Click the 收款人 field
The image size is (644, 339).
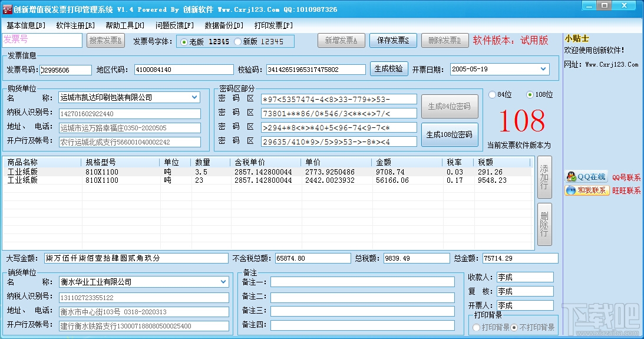[x=525, y=277]
